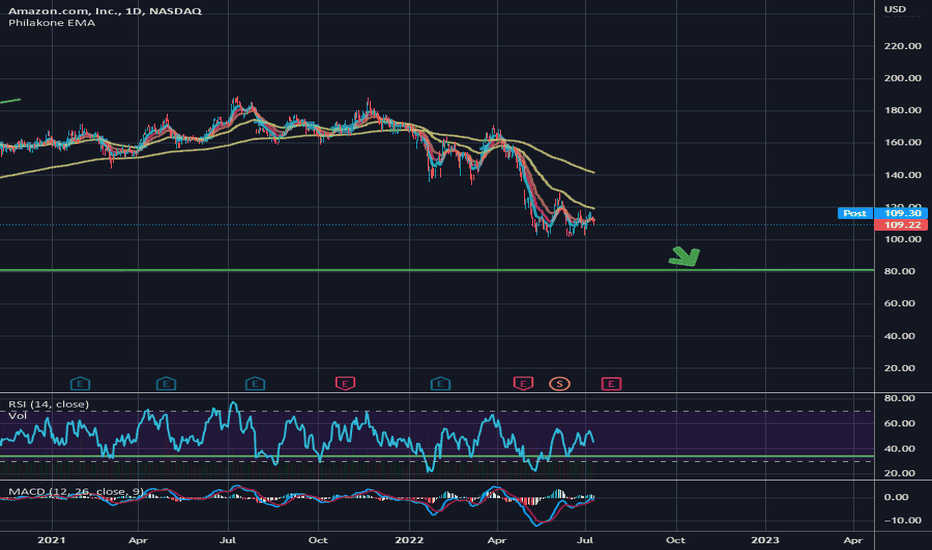Click 160.00 on the price scale
Image resolution: width=932 pixels, height=550 pixels.
coord(902,142)
